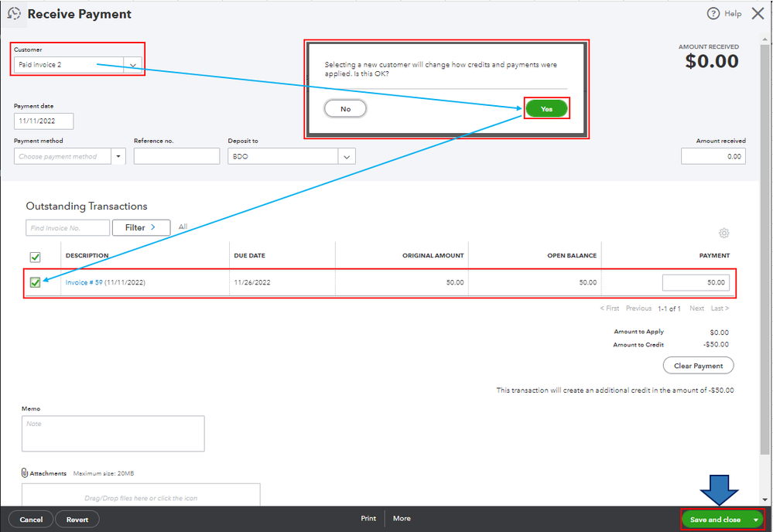The image size is (773, 532).
Task: Open Save and close dropdown arrow
Action: pyautogui.click(x=756, y=520)
